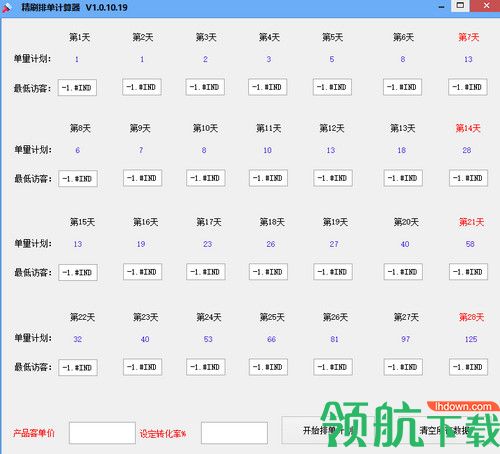Click the first row 单量计划 label
The image size is (500, 454).
(32, 59)
